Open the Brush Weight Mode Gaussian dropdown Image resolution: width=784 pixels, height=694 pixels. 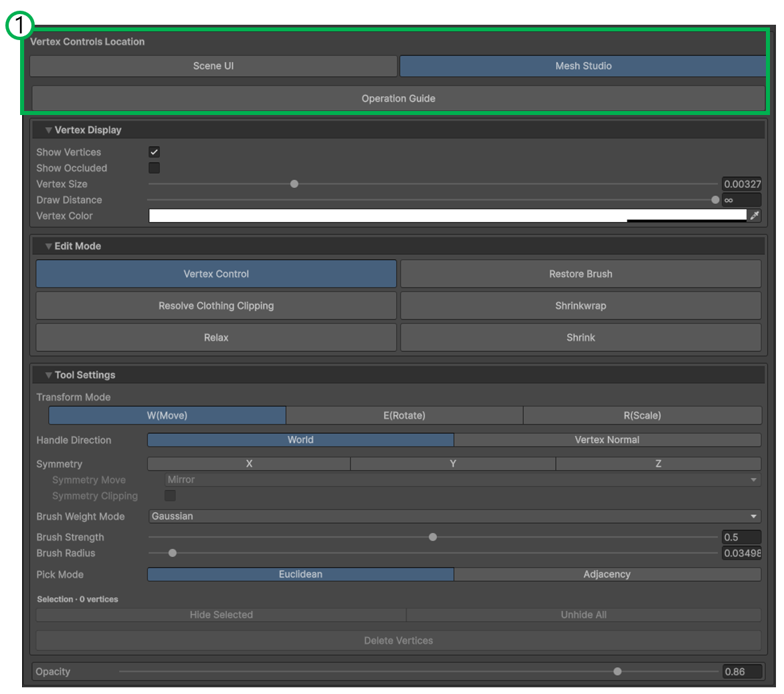(455, 516)
